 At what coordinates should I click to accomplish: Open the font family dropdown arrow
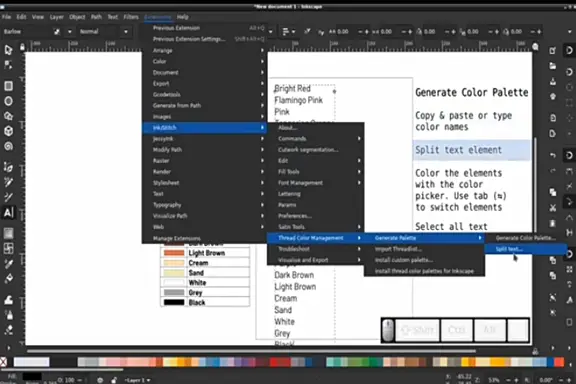pyautogui.click(x=69, y=32)
